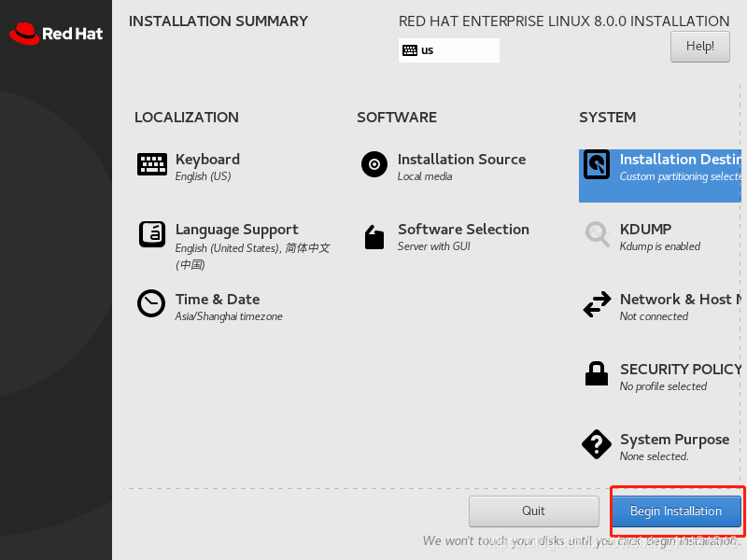Open the Help! button

(699, 46)
